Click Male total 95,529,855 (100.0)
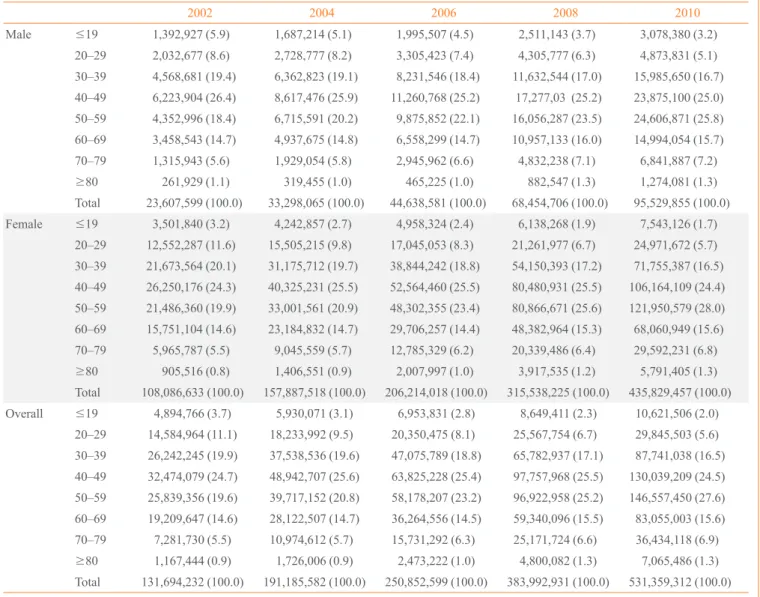Viewport: 760px width, 597px height. coord(681,203)
